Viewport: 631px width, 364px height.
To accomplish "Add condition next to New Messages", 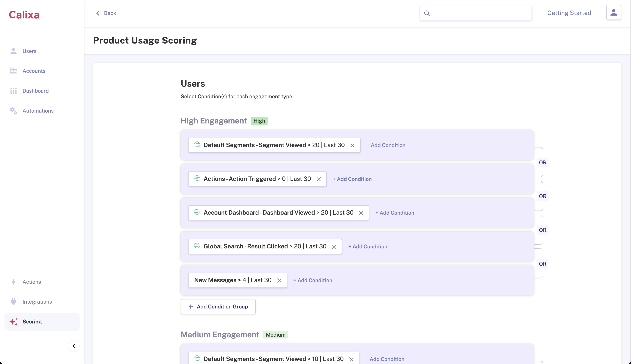I will click(312, 280).
